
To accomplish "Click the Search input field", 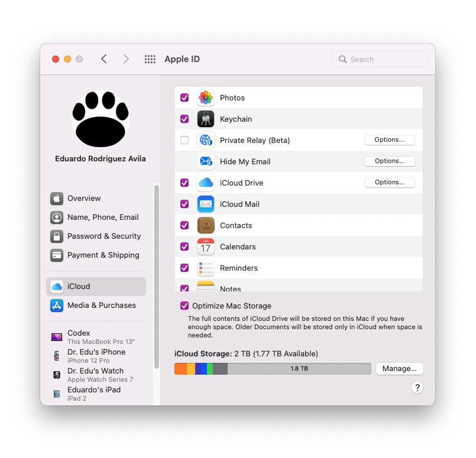I will 384,59.
